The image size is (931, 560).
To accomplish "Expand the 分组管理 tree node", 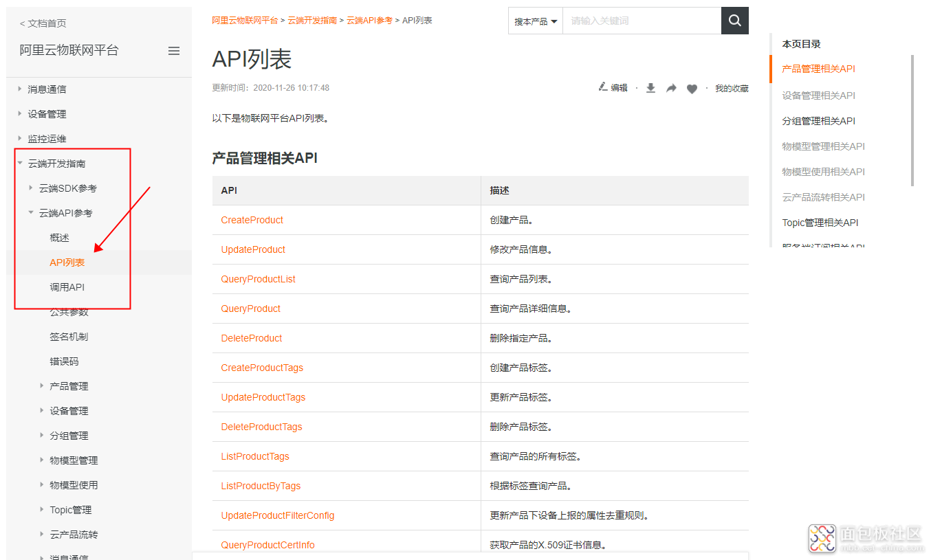I will tap(42, 436).
